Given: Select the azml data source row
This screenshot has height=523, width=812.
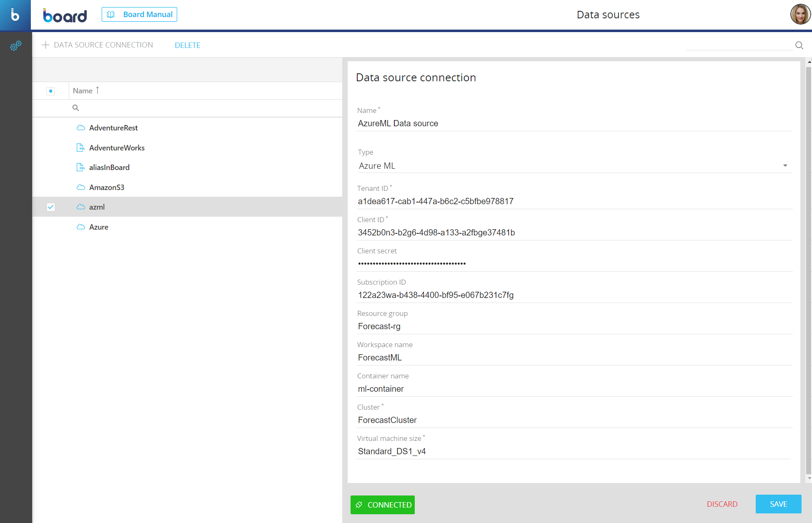Looking at the screenshot, I should click(x=188, y=207).
